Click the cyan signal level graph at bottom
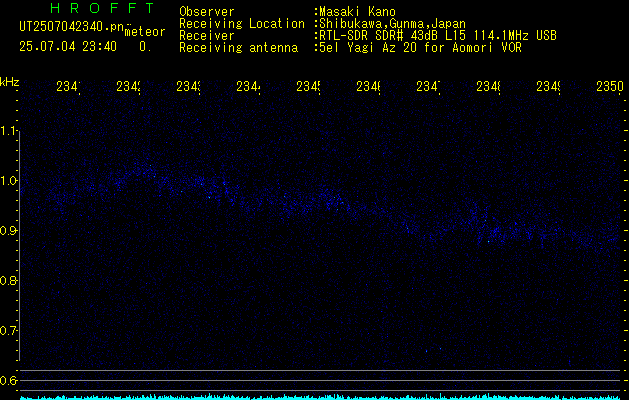This screenshot has height=400, width=629. [x=320, y=397]
